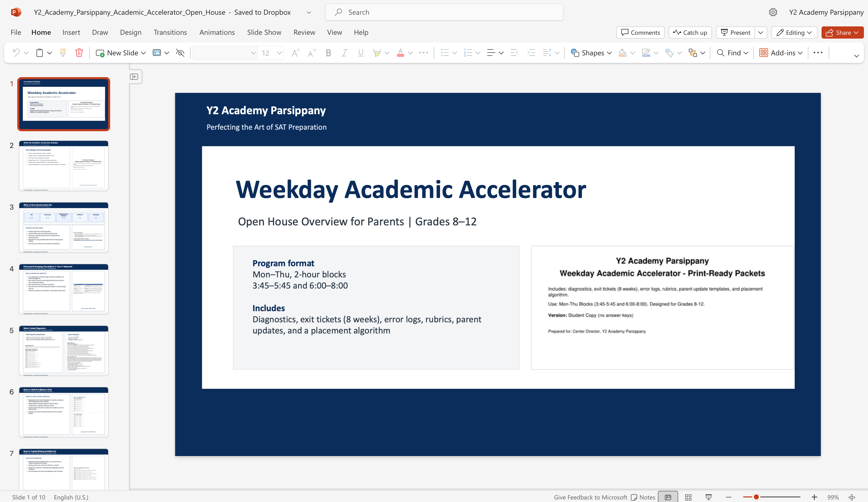Select the Delete slide icon

coord(79,52)
